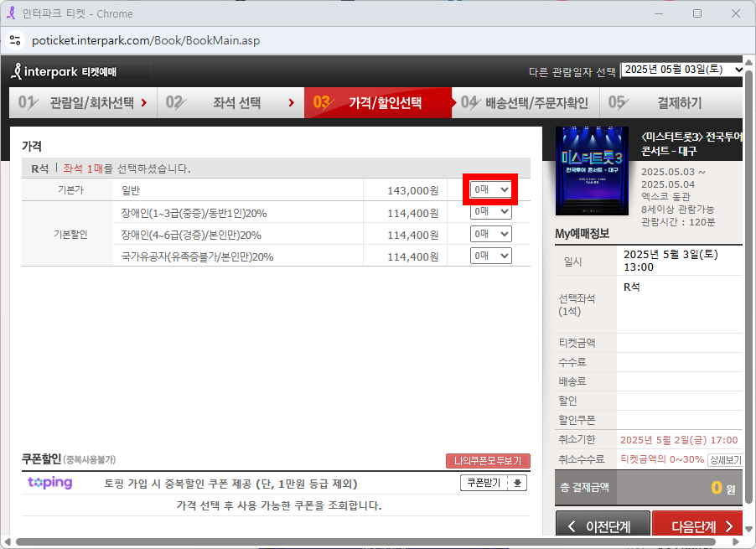Click the site permissions icon in address bar
The width and height of the screenshot is (756, 549).
pos(17,39)
